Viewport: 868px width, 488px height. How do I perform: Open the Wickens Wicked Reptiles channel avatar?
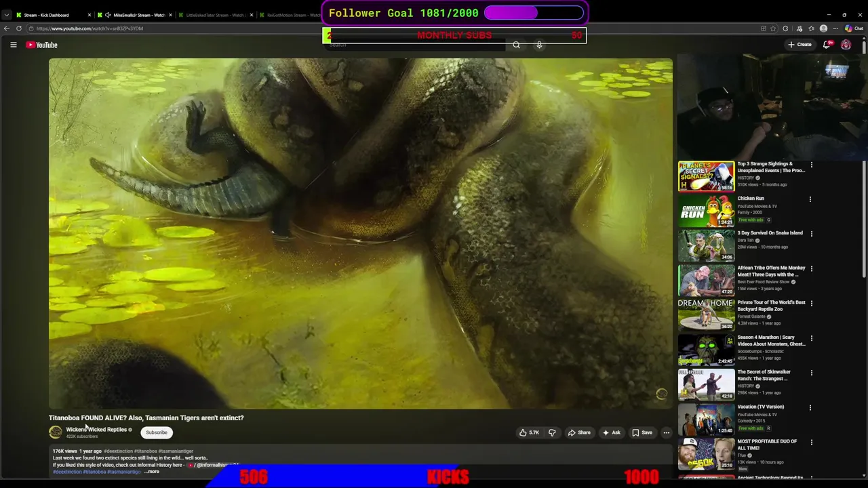click(x=56, y=432)
